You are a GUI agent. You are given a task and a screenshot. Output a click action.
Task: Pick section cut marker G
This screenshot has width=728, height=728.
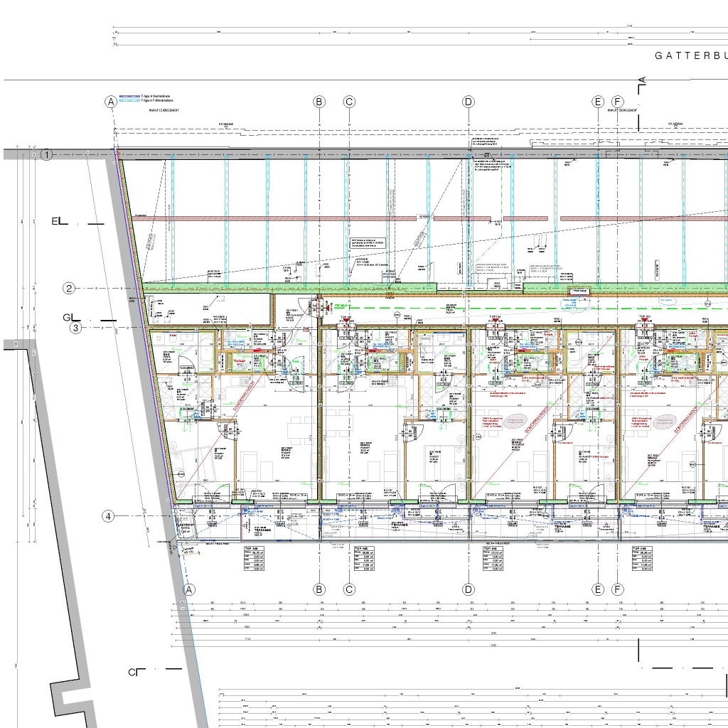[x=72, y=318]
